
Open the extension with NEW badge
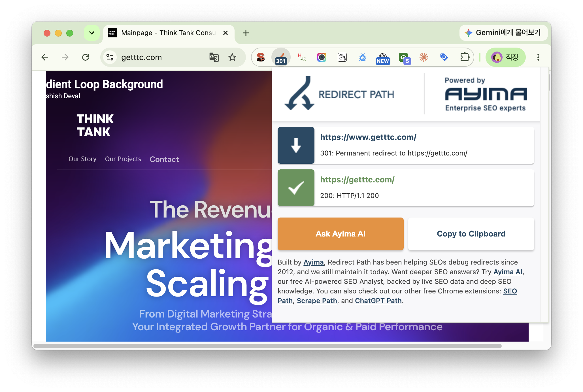383,58
